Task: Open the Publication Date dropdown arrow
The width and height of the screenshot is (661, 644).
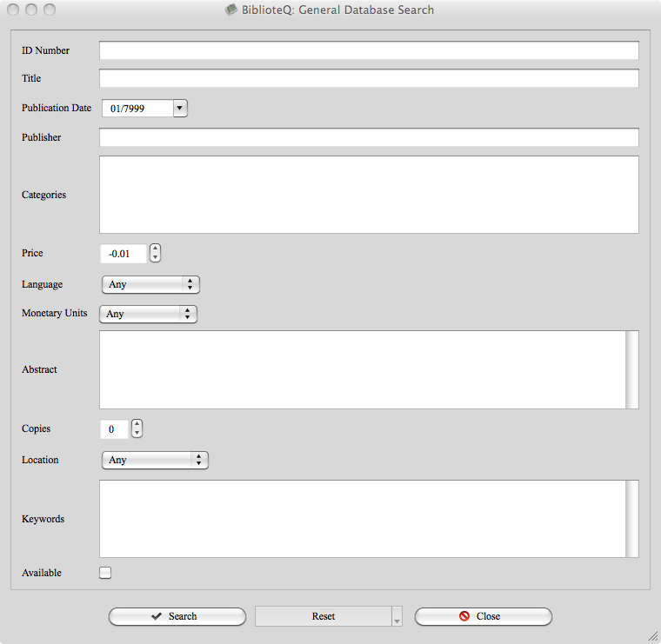Action: [x=180, y=109]
